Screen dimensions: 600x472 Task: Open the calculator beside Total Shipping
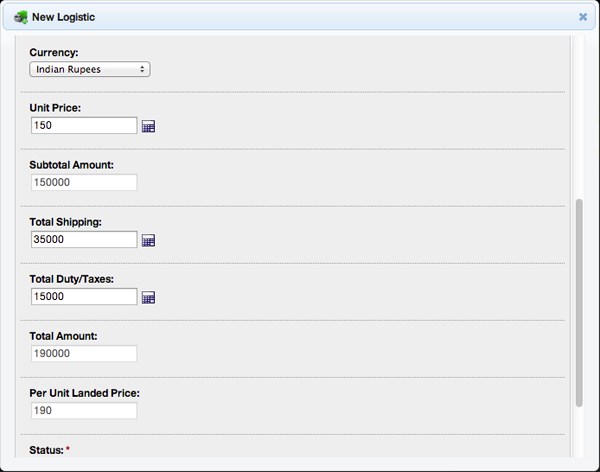[148, 240]
